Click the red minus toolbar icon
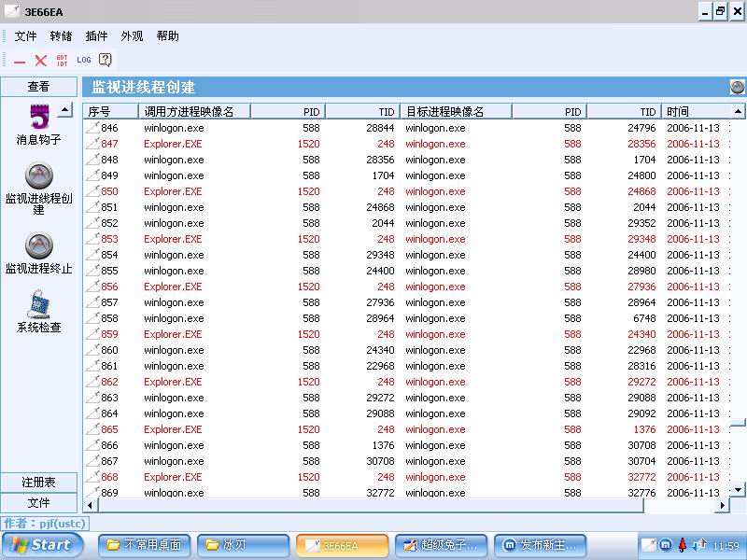 pyautogui.click(x=20, y=60)
